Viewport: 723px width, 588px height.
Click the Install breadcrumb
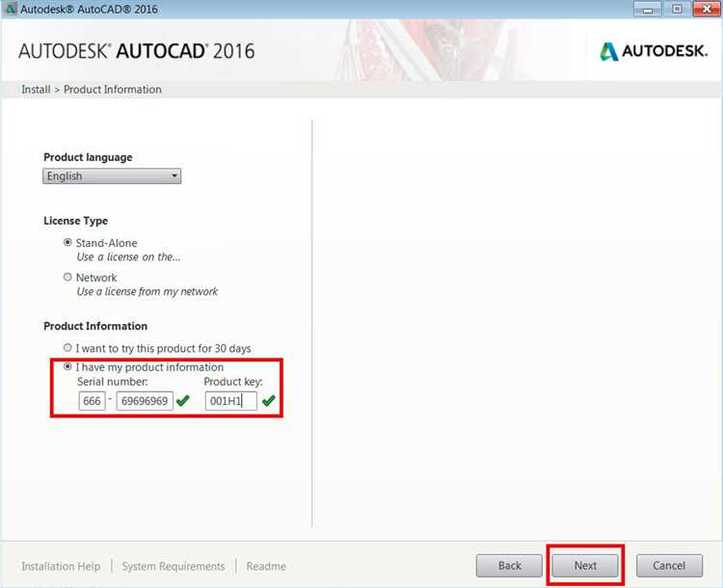click(36, 90)
